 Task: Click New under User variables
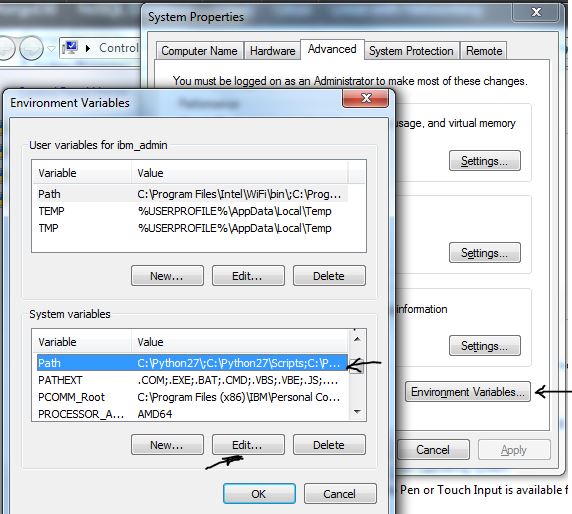167,276
